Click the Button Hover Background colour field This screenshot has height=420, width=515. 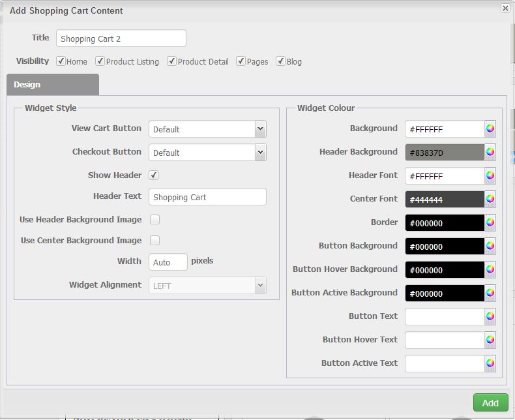(x=445, y=270)
